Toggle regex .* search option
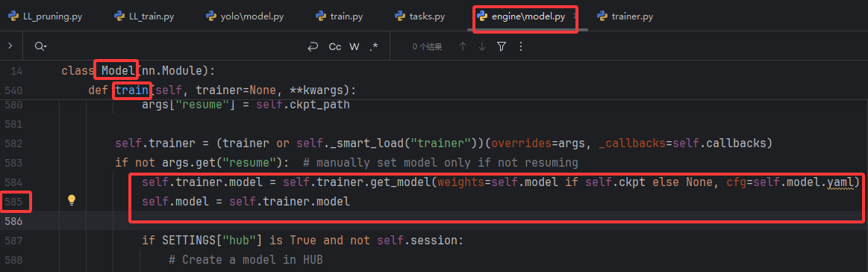 click(374, 46)
